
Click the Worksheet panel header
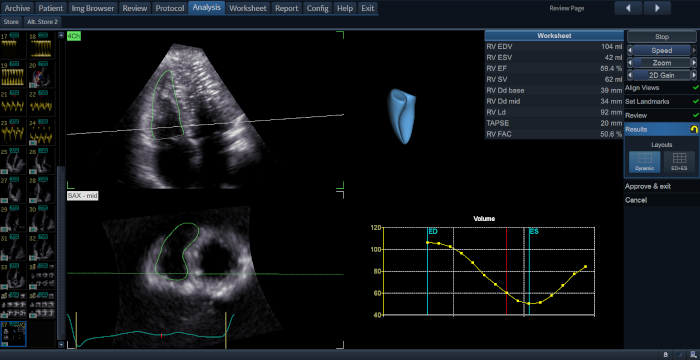(x=554, y=36)
